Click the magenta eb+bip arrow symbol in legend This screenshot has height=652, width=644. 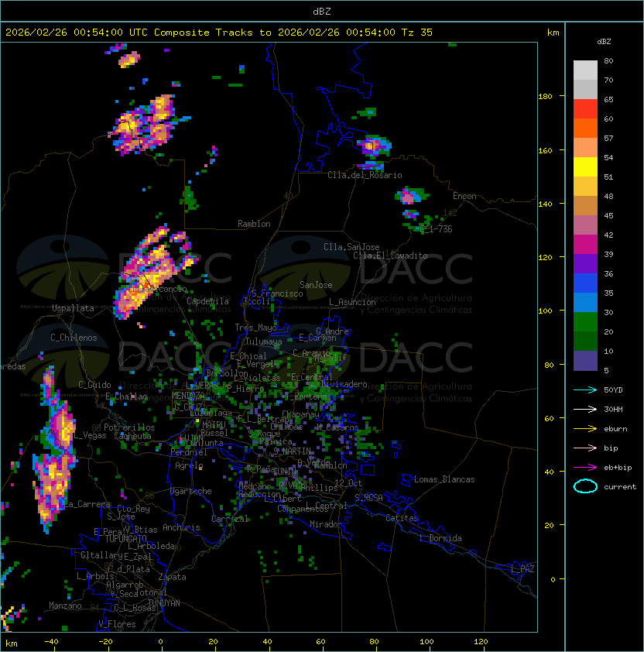(585, 468)
